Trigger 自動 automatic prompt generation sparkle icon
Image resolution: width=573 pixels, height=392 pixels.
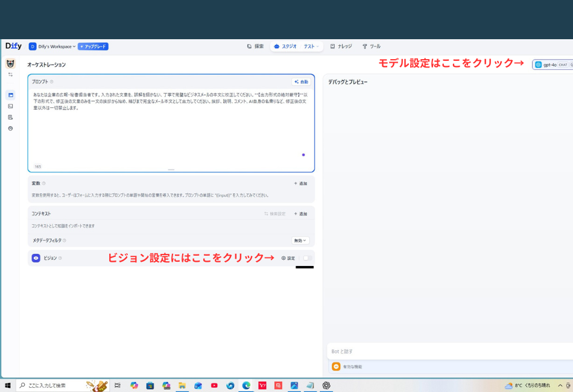click(x=301, y=81)
